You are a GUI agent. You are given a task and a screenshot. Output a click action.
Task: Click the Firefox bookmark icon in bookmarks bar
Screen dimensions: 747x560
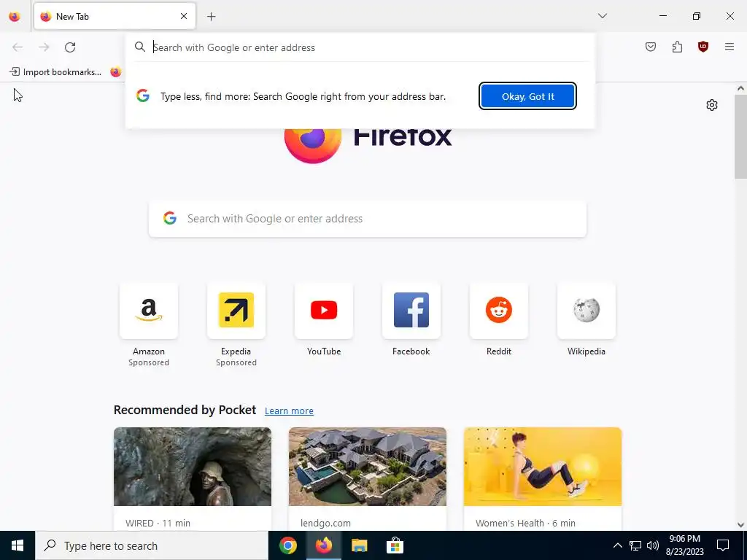(x=116, y=72)
